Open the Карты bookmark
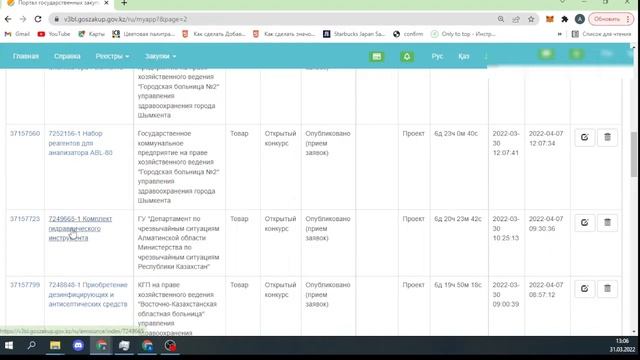This screenshot has height=360, width=640. (x=92, y=34)
